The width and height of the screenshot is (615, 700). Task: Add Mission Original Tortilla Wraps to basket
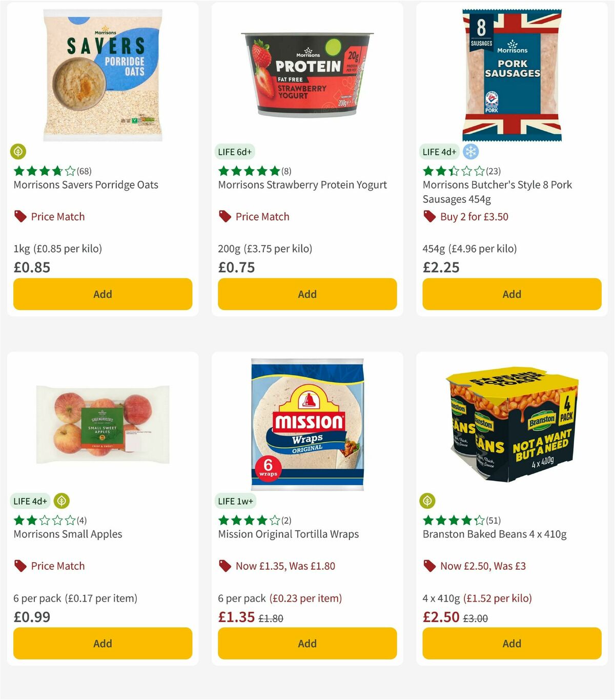click(x=306, y=643)
